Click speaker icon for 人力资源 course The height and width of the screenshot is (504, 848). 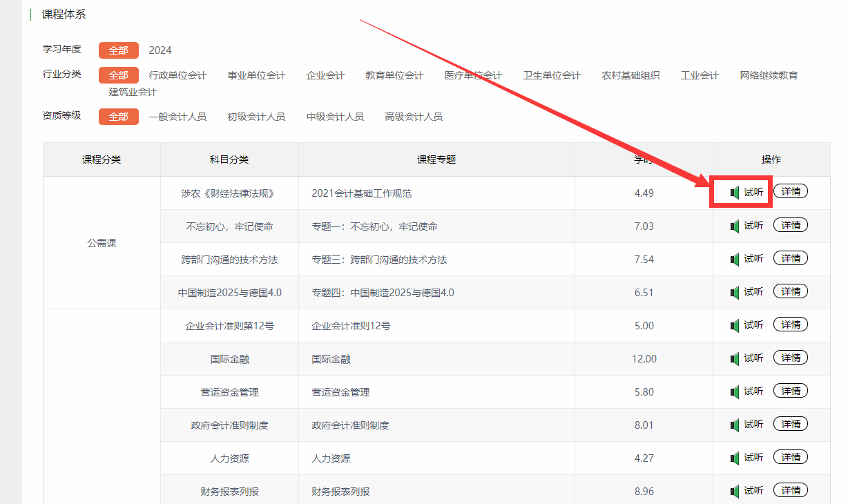[x=735, y=458]
